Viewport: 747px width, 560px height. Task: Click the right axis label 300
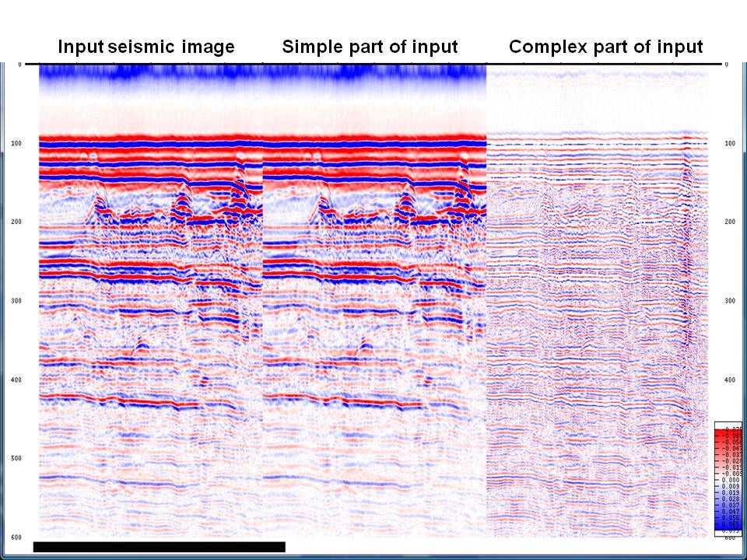point(729,301)
